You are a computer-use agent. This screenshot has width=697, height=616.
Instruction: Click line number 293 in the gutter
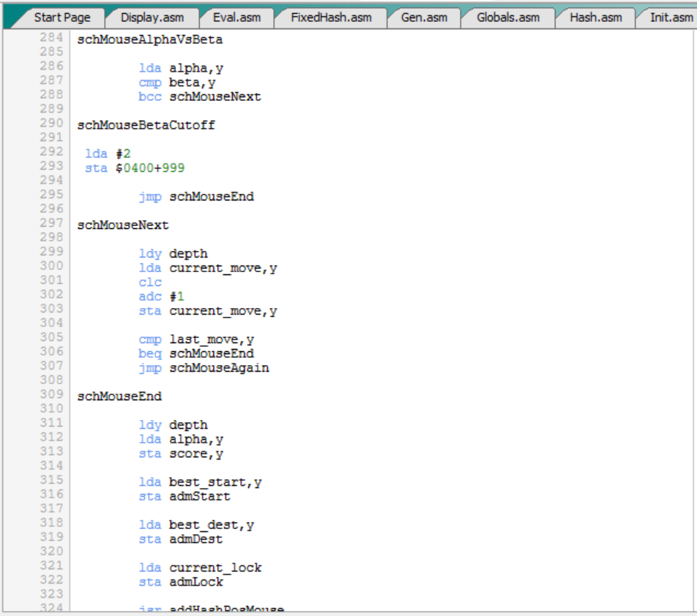(x=51, y=168)
